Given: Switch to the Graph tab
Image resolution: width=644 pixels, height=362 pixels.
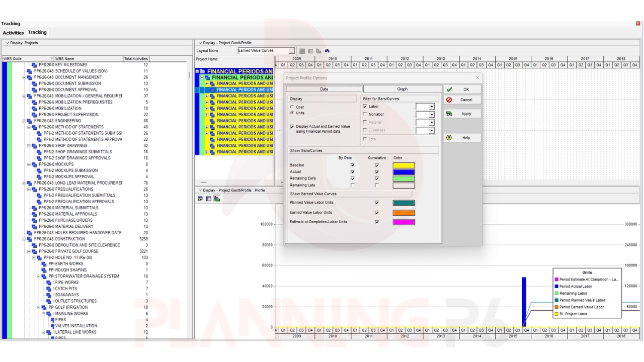Looking at the screenshot, I should (402, 89).
